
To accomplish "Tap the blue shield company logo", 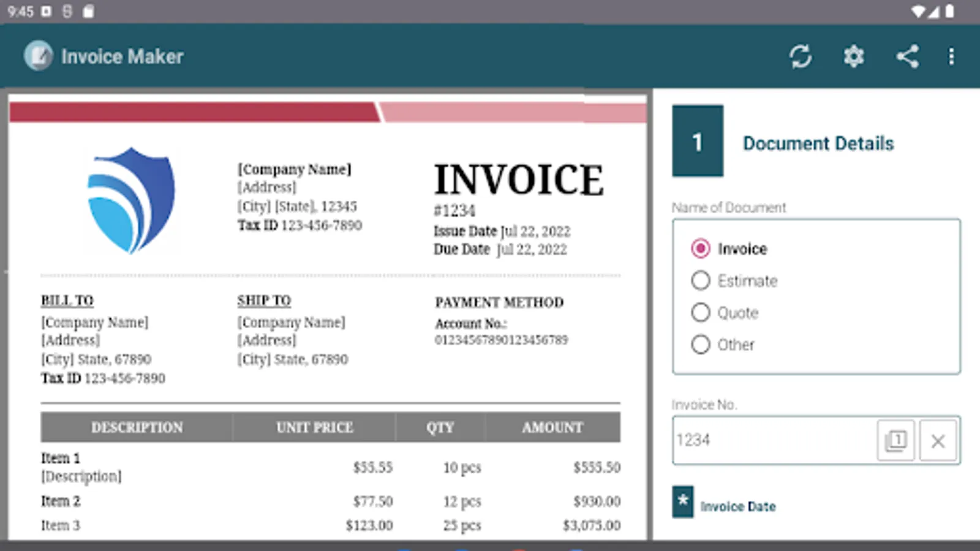I will click(x=131, y=200).
